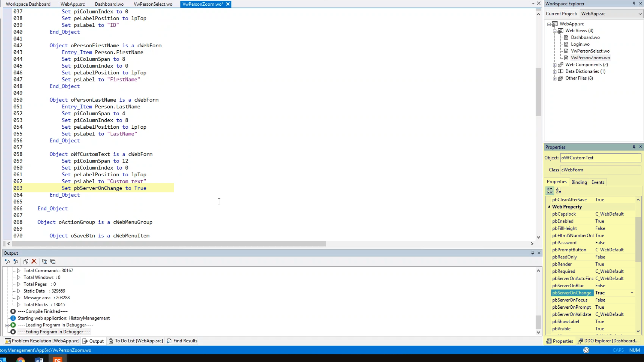
Task: Expand the Web Components node
Action: (555, 65)
